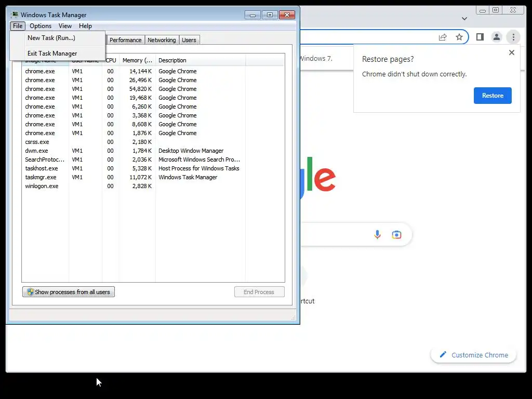This screenshot has height=399, width=532.
Task: Click the 2,828 K memory value
Action: [142, 186]
